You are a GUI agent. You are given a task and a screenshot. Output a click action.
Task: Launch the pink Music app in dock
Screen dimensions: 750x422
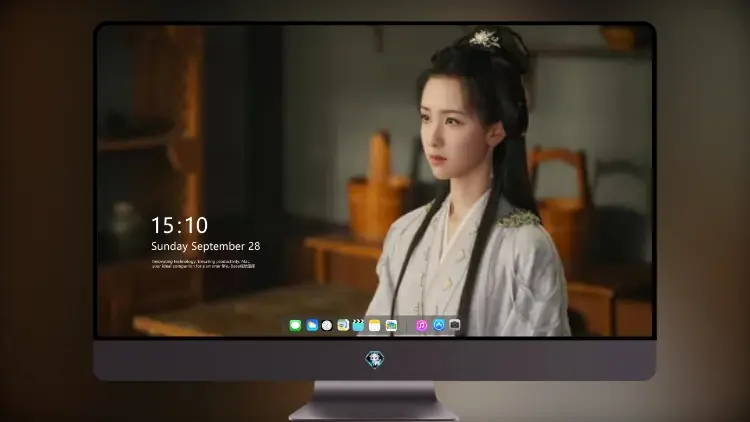421,326
